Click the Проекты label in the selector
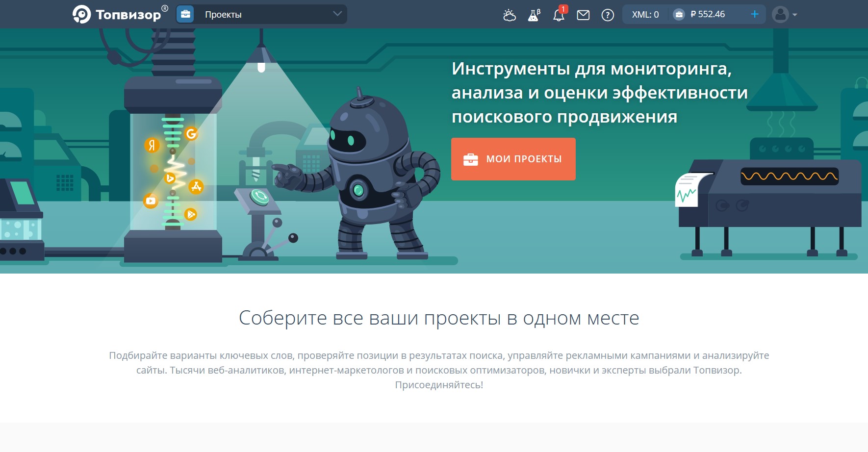 click(223, 14)
